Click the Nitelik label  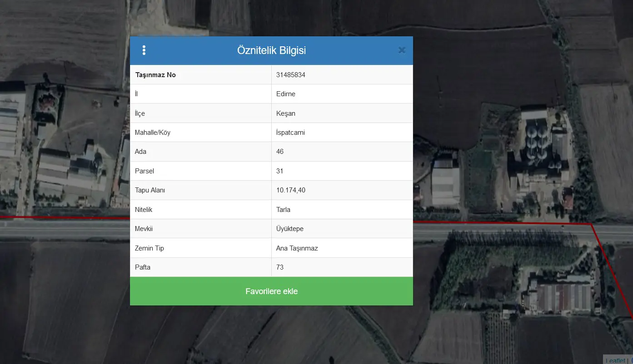click(x=144, y=210)
